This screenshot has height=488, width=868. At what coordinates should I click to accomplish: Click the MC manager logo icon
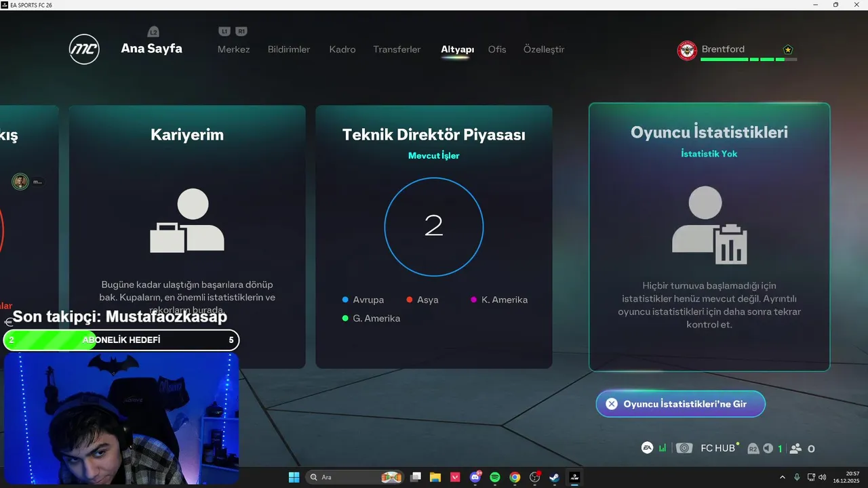pos(84,49)
